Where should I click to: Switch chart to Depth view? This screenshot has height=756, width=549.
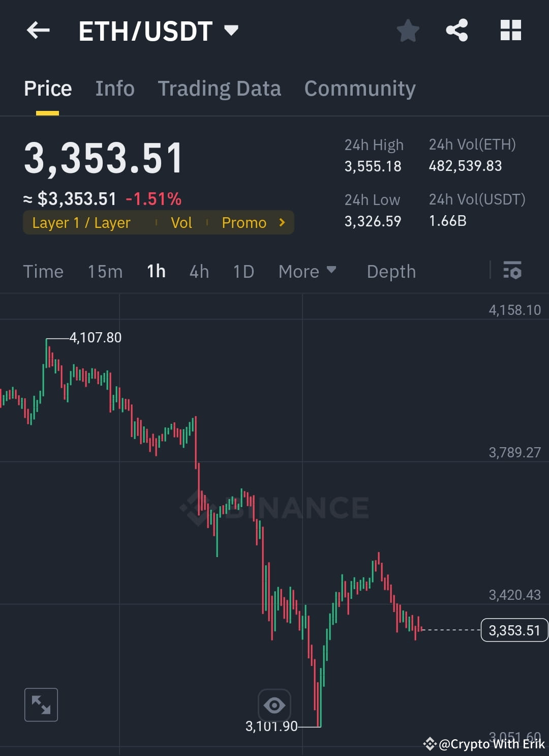[391, 271]
